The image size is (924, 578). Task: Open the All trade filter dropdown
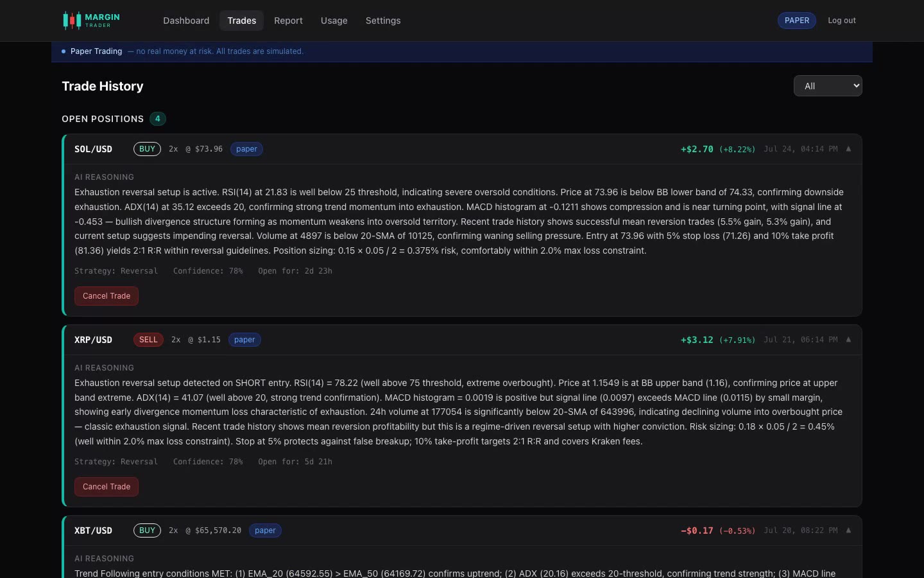828,86
